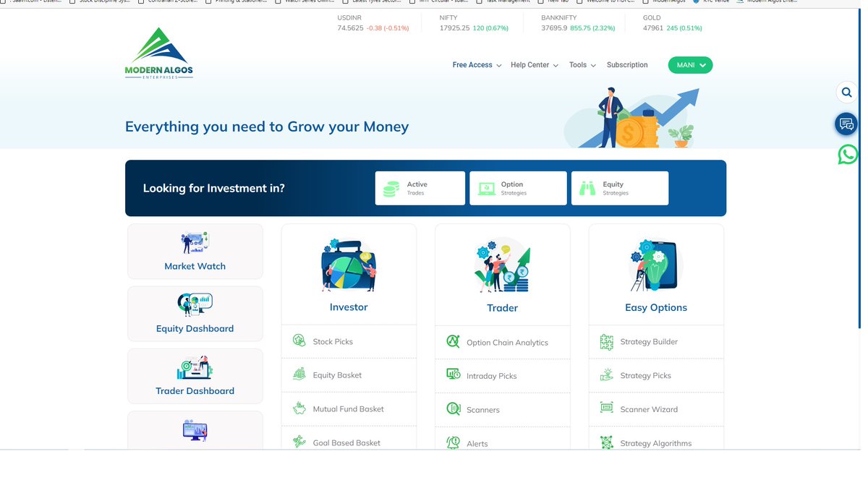Expand the Tools menu
Screen dimensions: 868x488
coord(582,65)
